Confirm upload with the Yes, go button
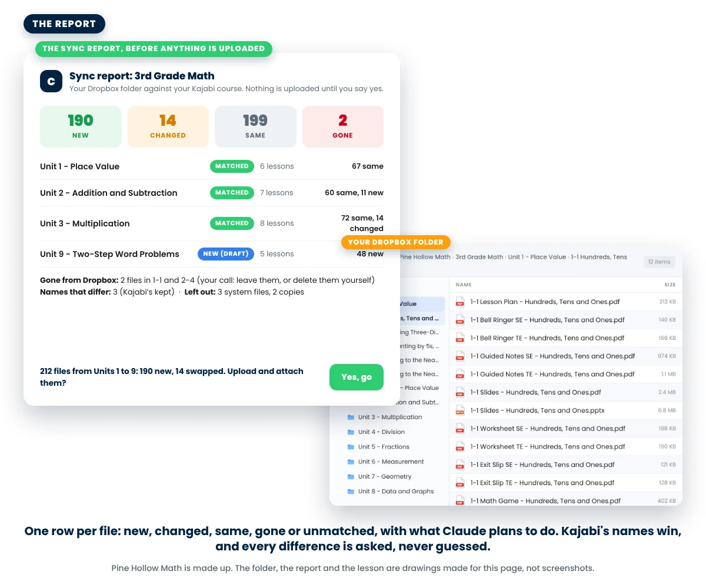 (357, 377)
